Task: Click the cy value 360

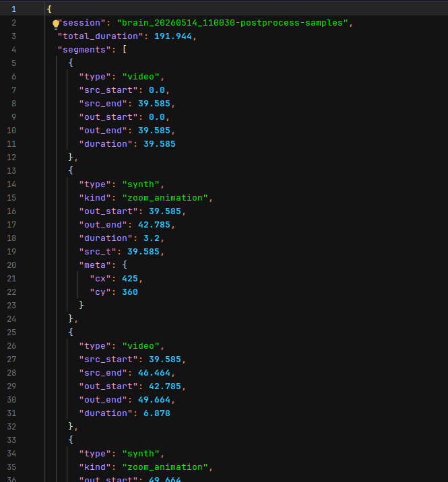Action: pos(130,292)
